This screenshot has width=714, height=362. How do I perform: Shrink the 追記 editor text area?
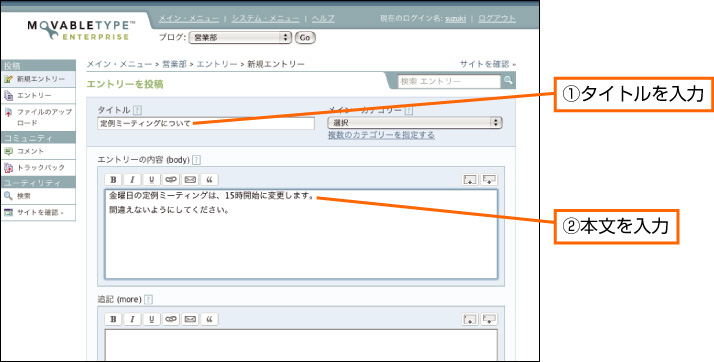click(469, 319)
